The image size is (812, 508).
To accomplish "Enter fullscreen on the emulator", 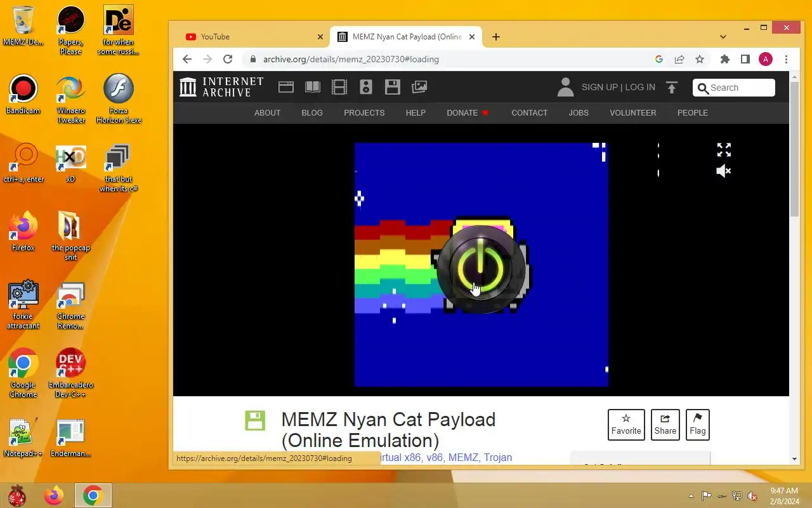I will pos(724,150).
